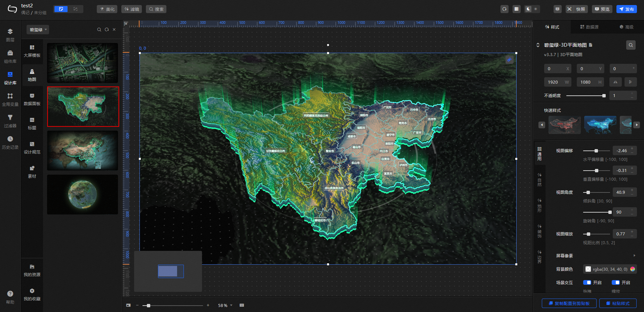Select the globe earth map thumbnail
The height and width of the screenshot is (312, 644).
coord(82,194)
